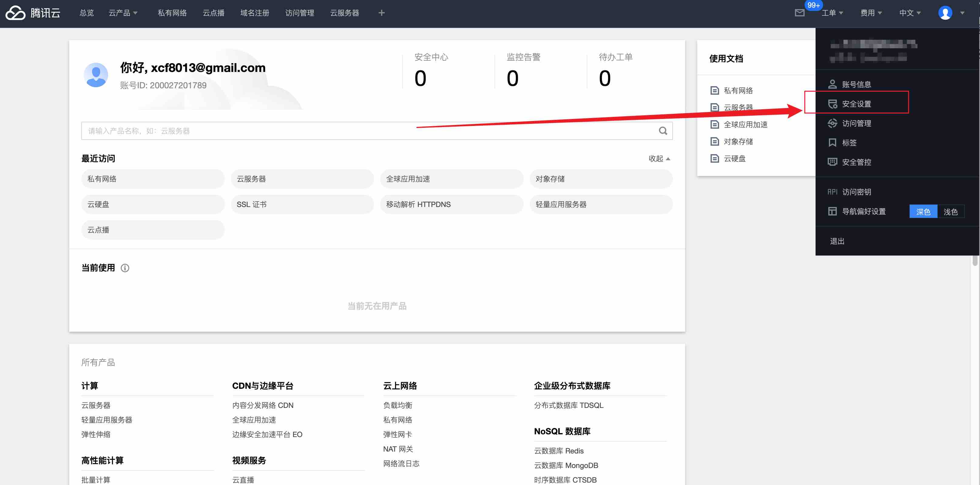Open the 云硬盘 recent visit chip
The height and width of the screenshot is (485, 980).
coord(153,205)
